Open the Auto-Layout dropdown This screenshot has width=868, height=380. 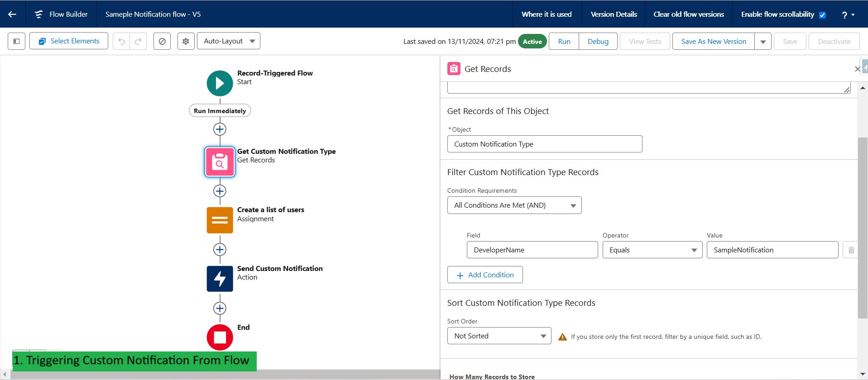click(229, 41)
